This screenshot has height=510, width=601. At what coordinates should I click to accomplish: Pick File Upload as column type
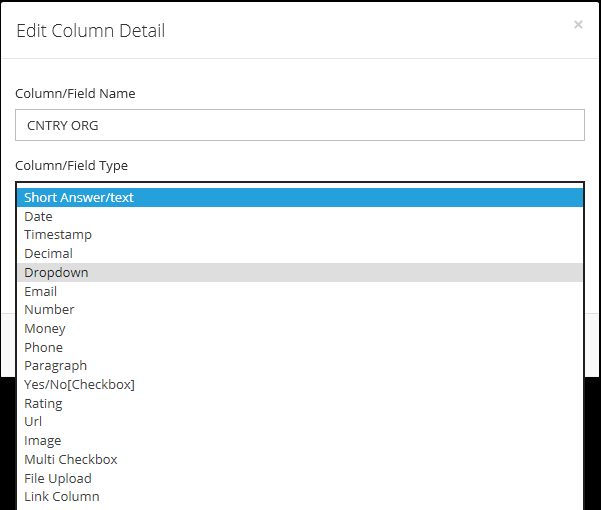pos(300,478)
